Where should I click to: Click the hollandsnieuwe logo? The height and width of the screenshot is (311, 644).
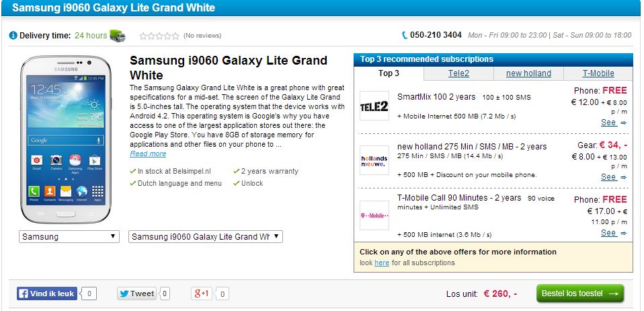click(x=374, y=160)
